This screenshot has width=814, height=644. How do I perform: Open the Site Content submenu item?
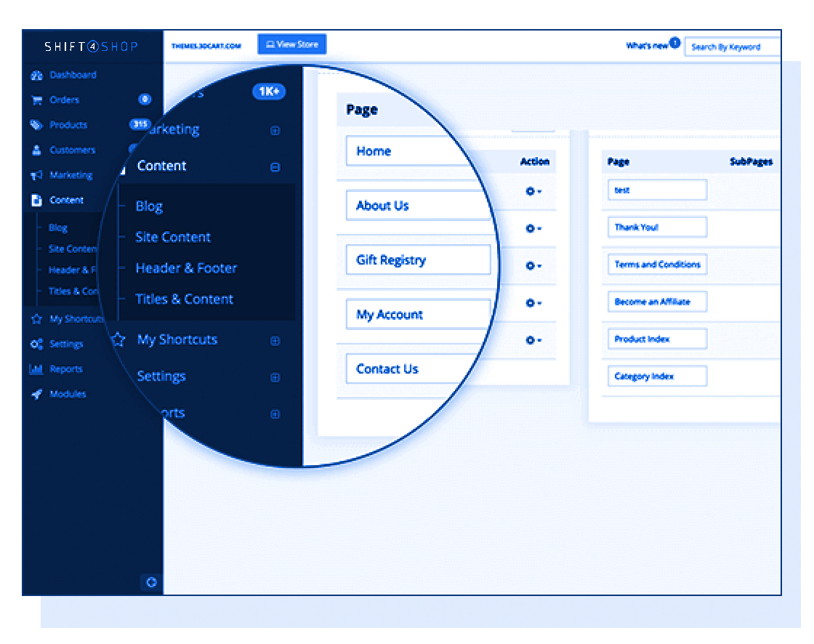click(x=173, y=238)
